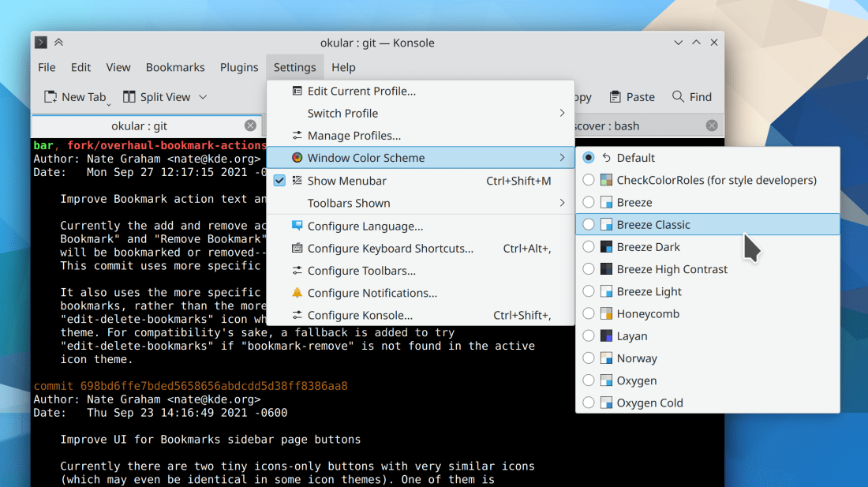Select the Default color scheme radio button
This screenshot has height=487, width=868.
[589, 158]
